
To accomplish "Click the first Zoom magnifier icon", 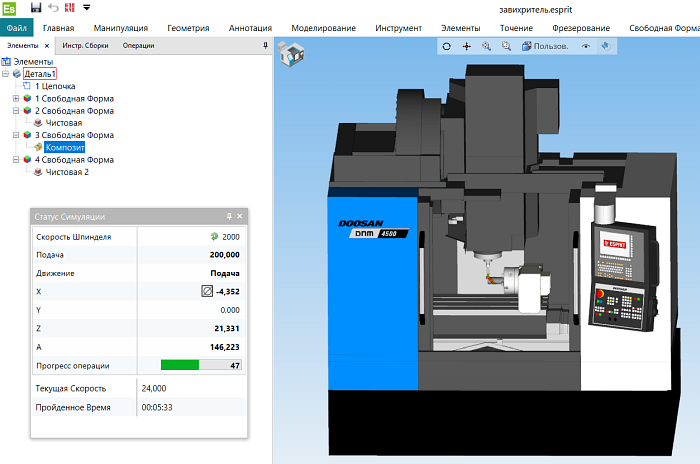I will (486, 46).
